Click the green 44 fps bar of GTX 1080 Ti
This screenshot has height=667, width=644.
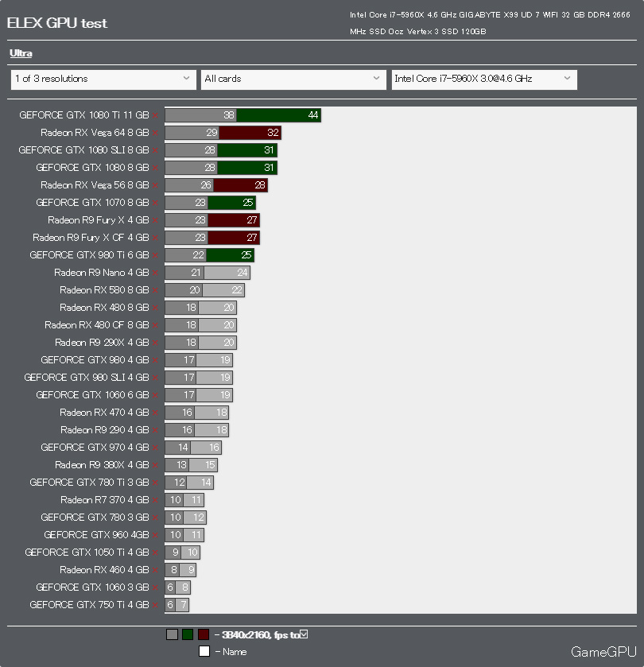click(x=278, y=115)
